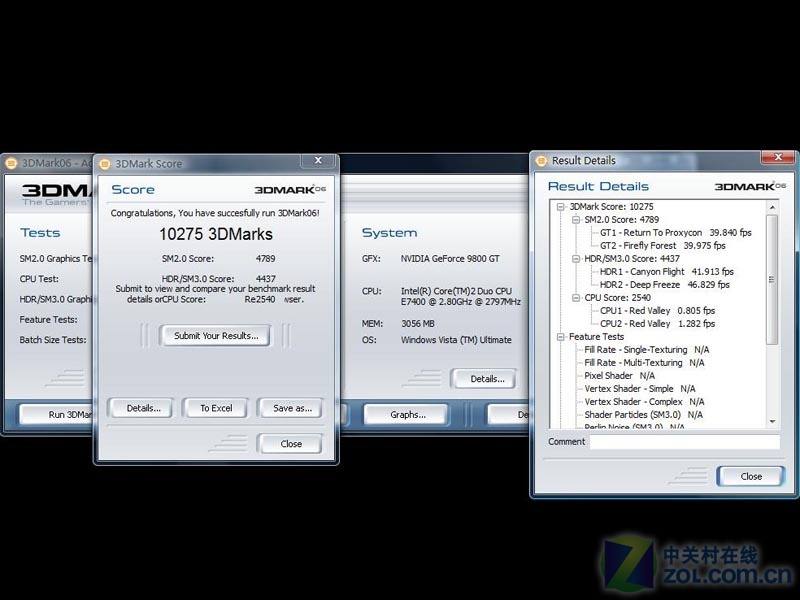Select the Feature Tests tree row
The height and width of the screenshot is (600, 800).
(596, 337)
